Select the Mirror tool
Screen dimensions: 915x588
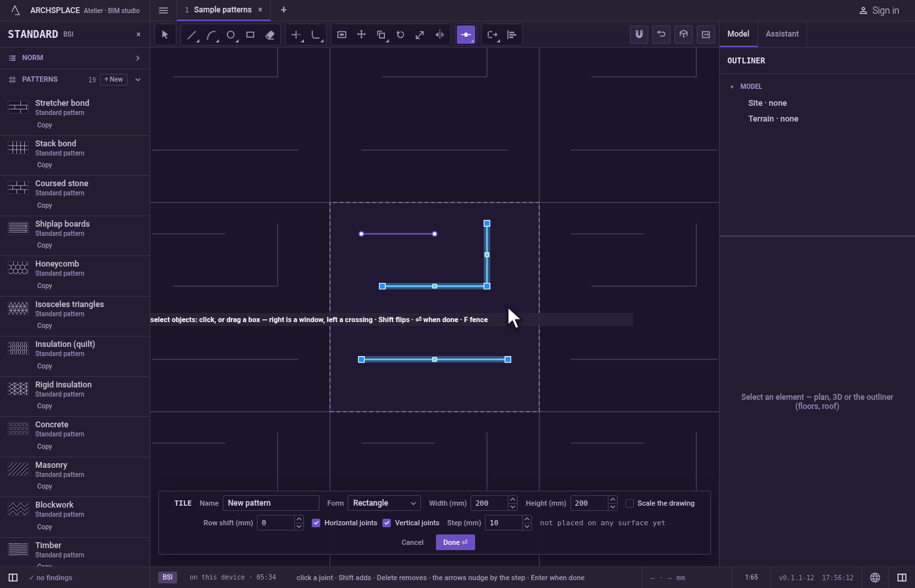pyautogui.click(x=440, y=35)
